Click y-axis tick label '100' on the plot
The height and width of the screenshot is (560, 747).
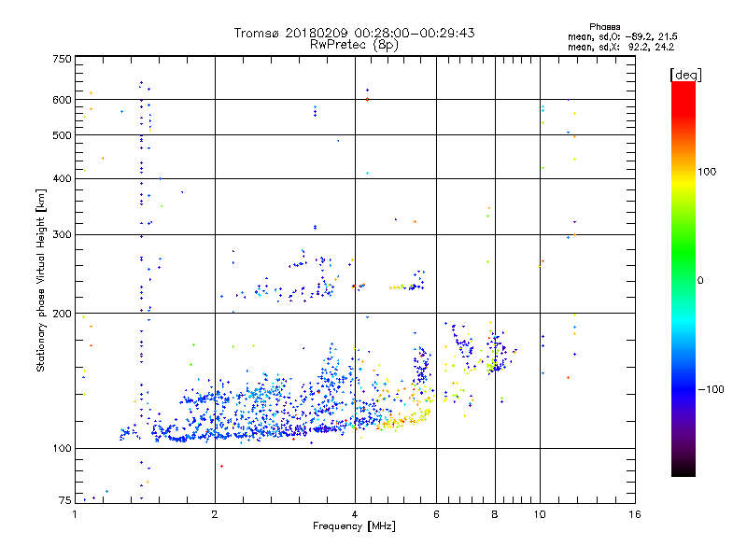62,449
